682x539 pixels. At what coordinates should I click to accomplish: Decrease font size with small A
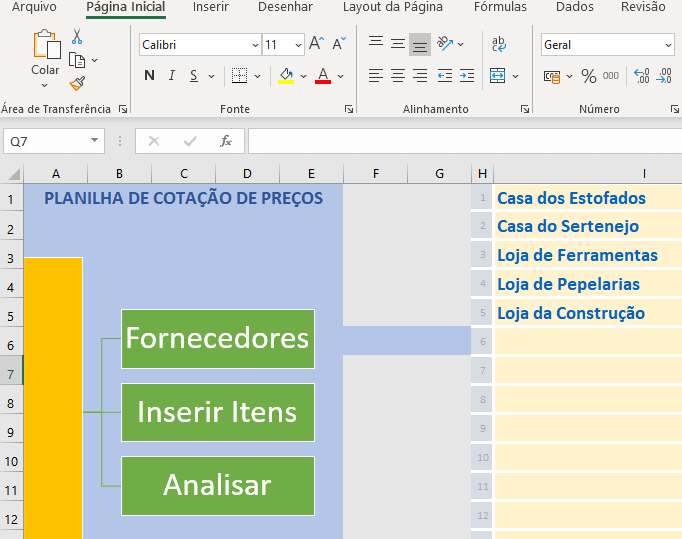[x=339, y=44]
